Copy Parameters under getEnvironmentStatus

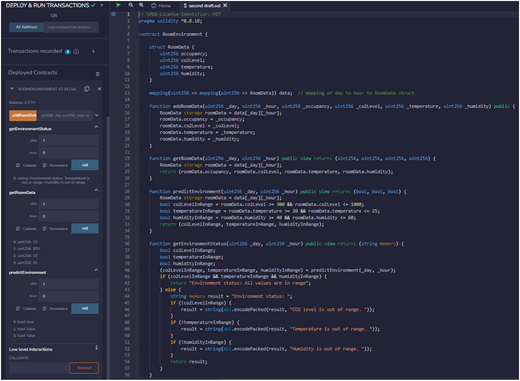point(55,165)
